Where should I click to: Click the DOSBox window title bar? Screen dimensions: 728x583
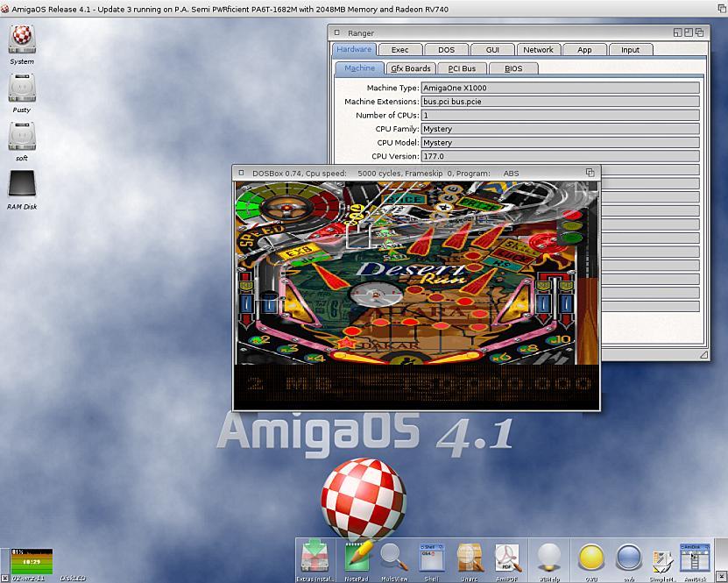pos(412,173)
